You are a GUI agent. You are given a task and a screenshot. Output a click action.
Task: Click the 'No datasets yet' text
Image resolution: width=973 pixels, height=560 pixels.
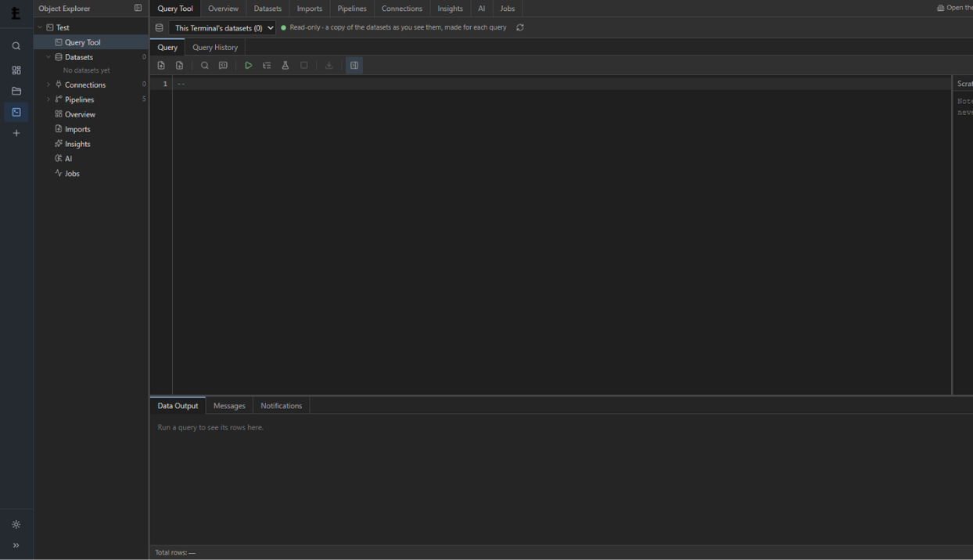click(x=86, y=70)
